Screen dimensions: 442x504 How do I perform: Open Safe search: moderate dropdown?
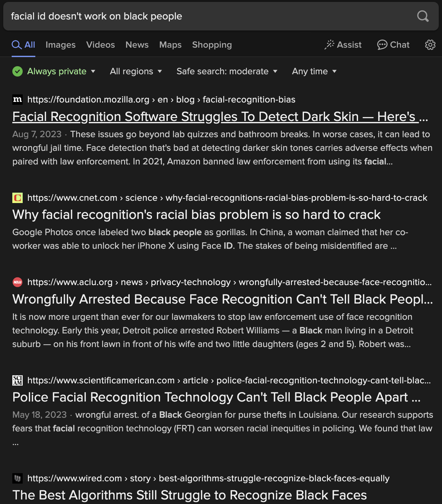tap(227, 71)
